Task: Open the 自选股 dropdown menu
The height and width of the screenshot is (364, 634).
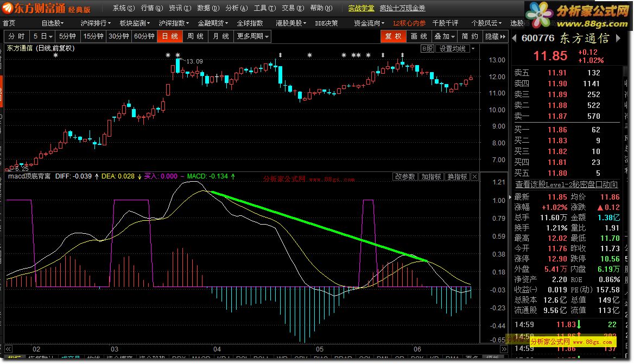Action: pyautogui.click(x=53, y=23)
